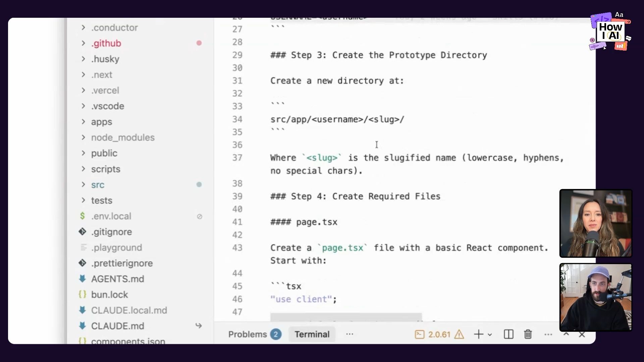The image size is (644, 362).
Task: Open the AGENTS.md file
Action: (x=117, y=279)
